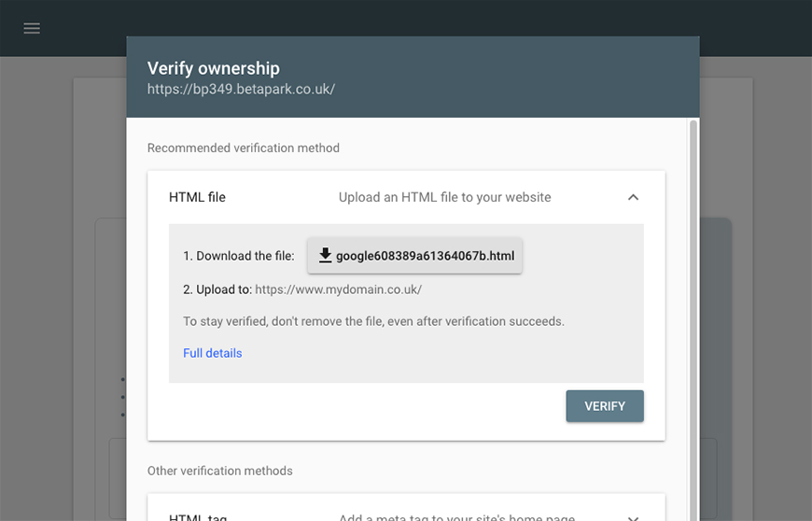Click the 'To stay verified' notice text

pyautogui.click(x=373, y=321)
